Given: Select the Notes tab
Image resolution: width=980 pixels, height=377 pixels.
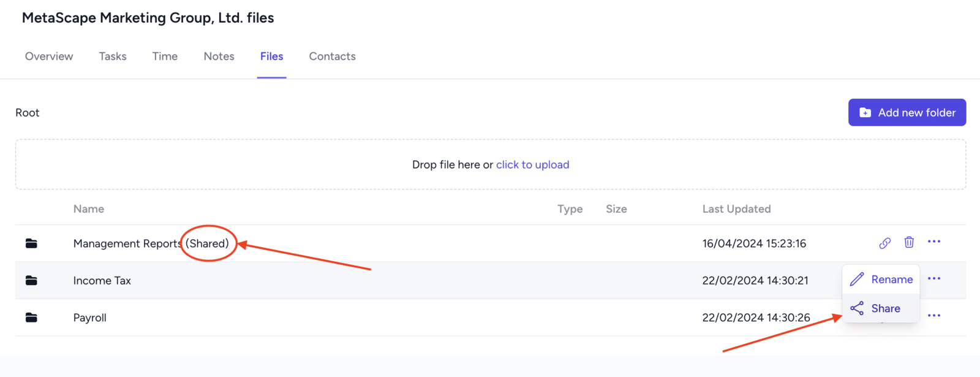Looking at the screenshot, I should click(x=219, y=56).
